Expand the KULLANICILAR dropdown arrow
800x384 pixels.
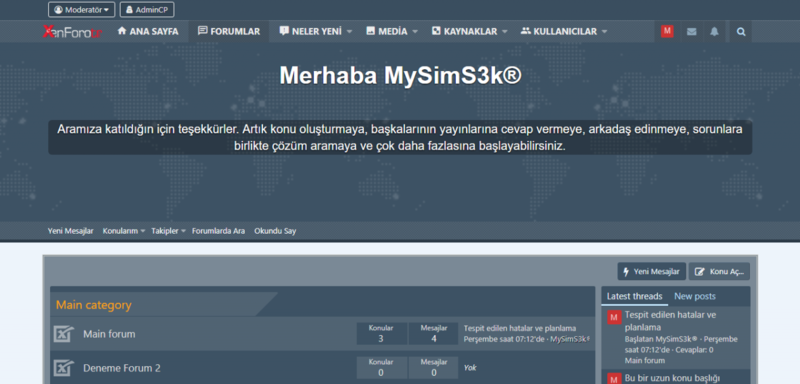(605, 32)
